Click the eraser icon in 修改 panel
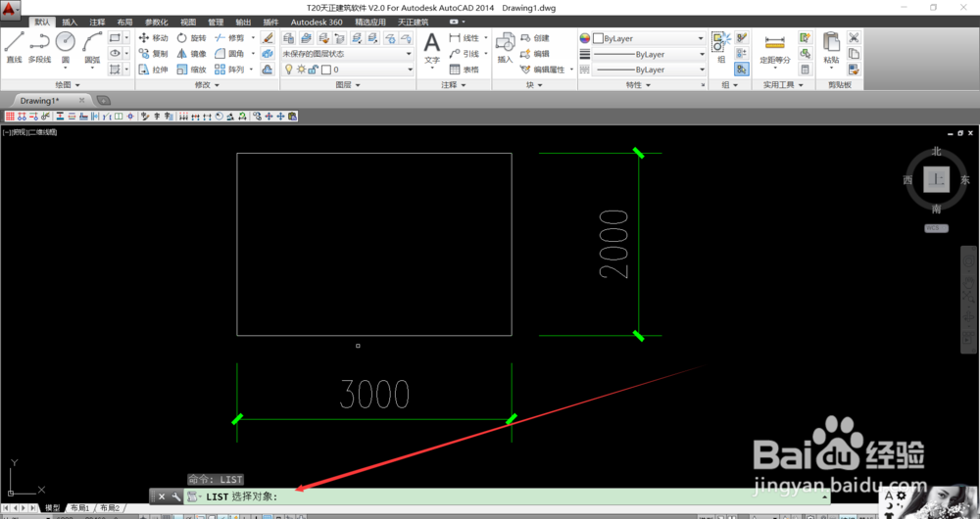 point(268,38)
